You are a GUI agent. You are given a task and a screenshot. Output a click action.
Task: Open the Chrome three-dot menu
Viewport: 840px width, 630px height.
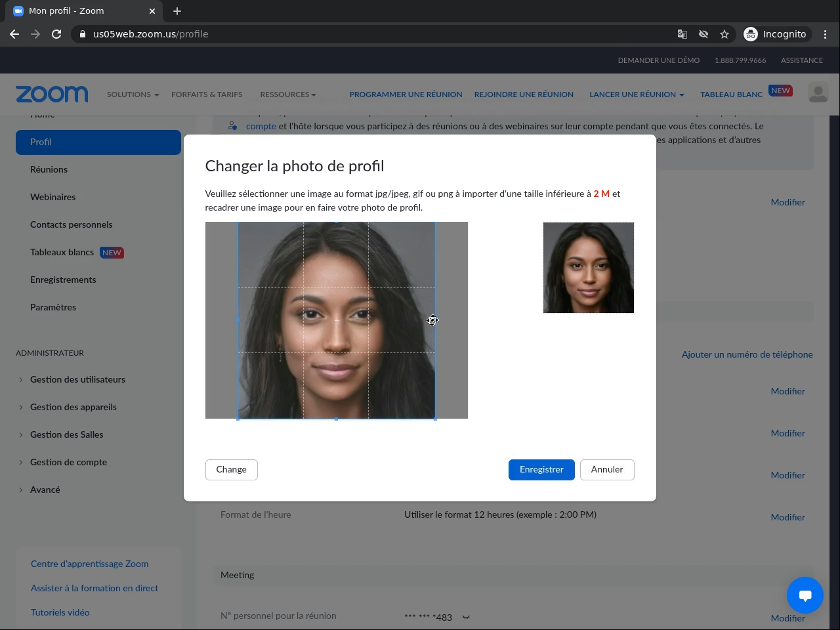(x=825, y=34)
